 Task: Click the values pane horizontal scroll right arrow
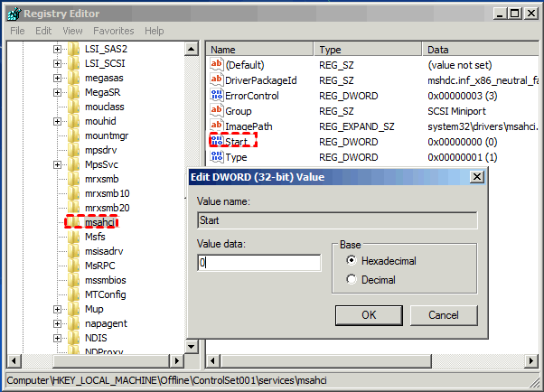531,360
